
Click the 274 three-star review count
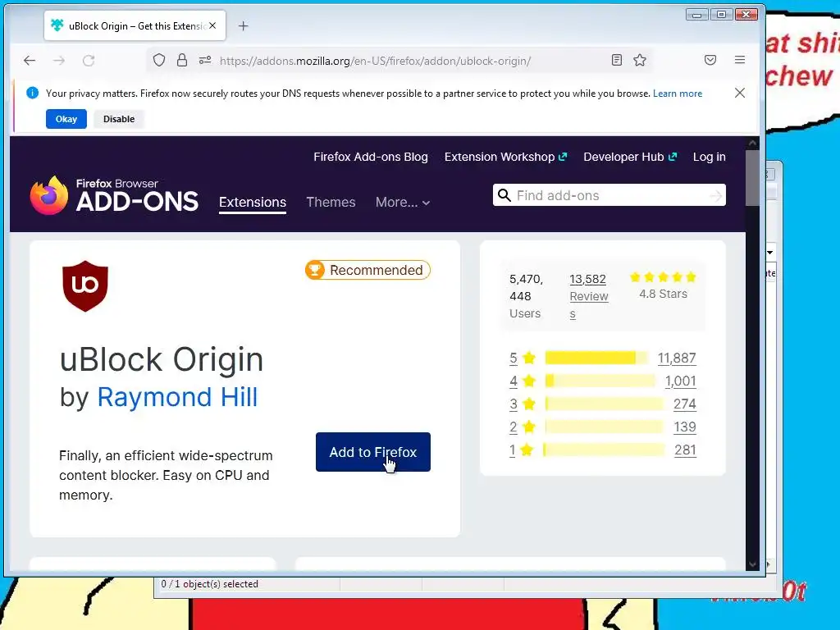(685, 404)
